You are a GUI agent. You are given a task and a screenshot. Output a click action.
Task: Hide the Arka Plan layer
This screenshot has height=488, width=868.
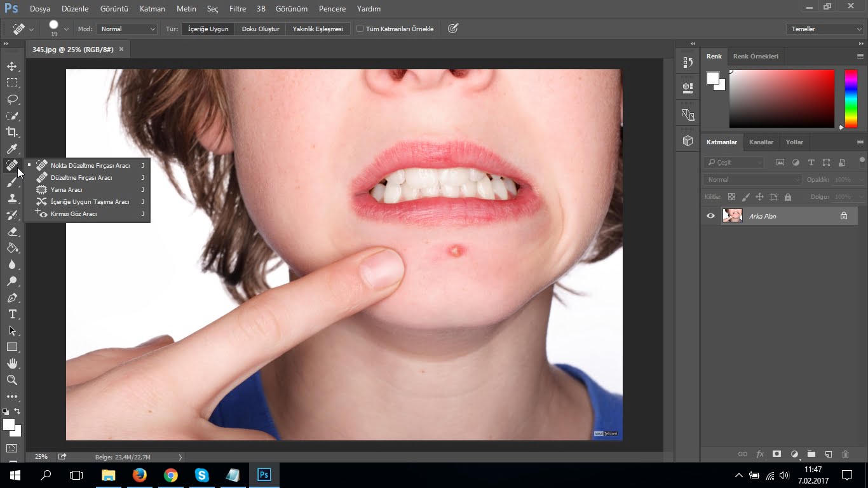[710, 216]
